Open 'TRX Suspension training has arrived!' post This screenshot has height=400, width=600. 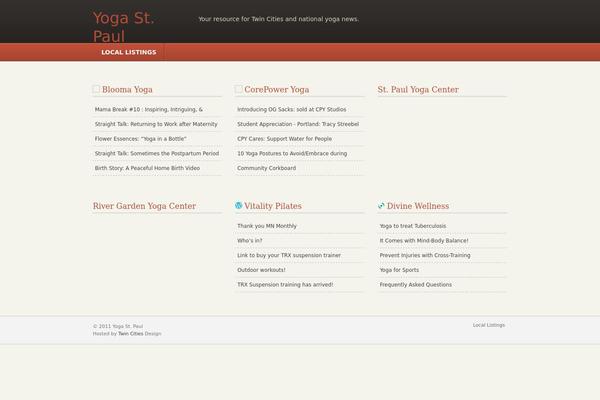point(285,284)
